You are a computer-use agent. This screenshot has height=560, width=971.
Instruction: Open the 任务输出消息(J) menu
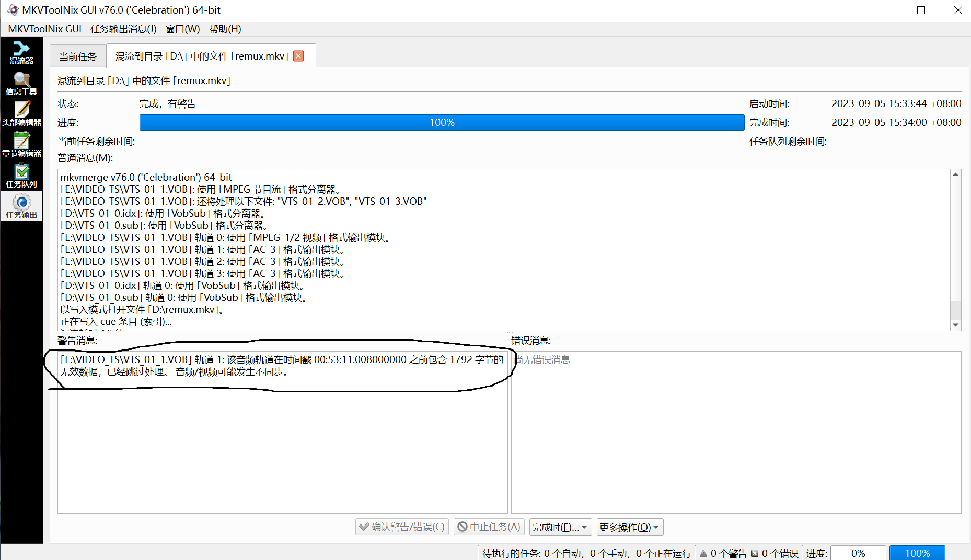(x=123, y=29)
